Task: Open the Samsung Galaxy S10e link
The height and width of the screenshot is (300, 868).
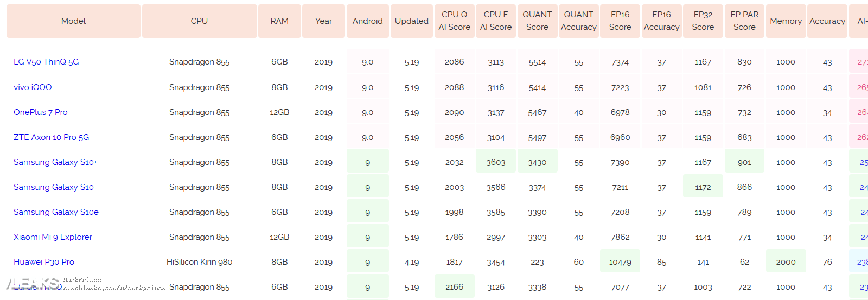Action: [x=56, y=212]
